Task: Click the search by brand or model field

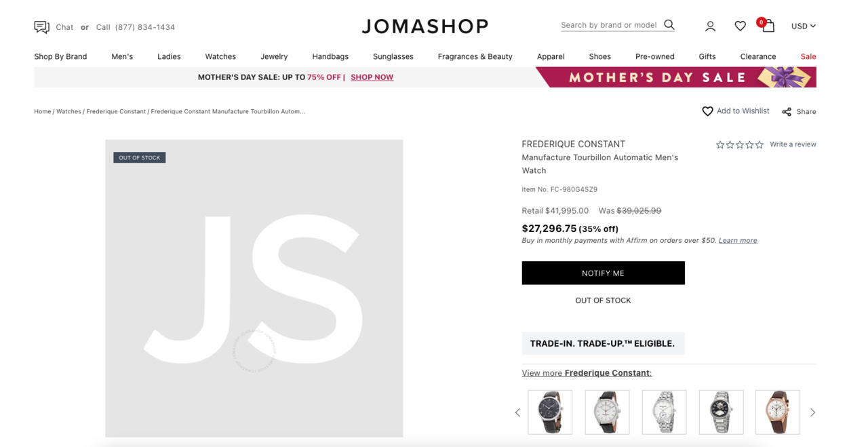Action: [608, 25]
